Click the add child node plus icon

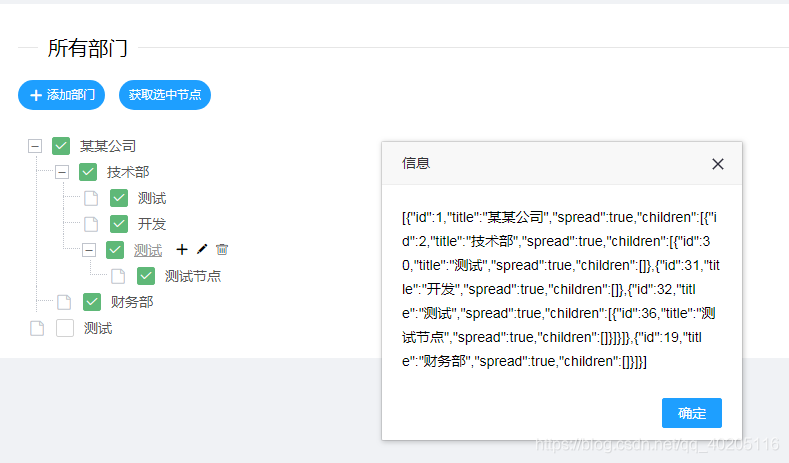(x=181, y=250)
